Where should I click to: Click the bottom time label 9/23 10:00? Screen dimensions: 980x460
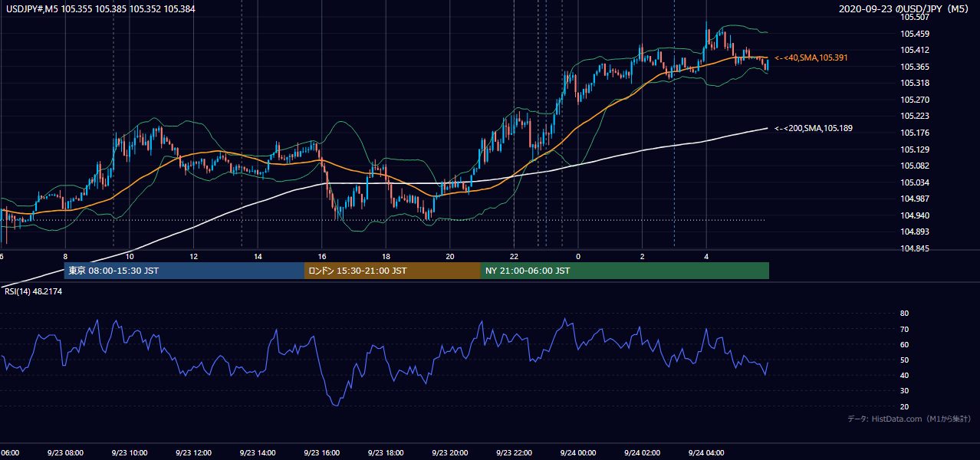pyautogui.click(x=128, y=453)
